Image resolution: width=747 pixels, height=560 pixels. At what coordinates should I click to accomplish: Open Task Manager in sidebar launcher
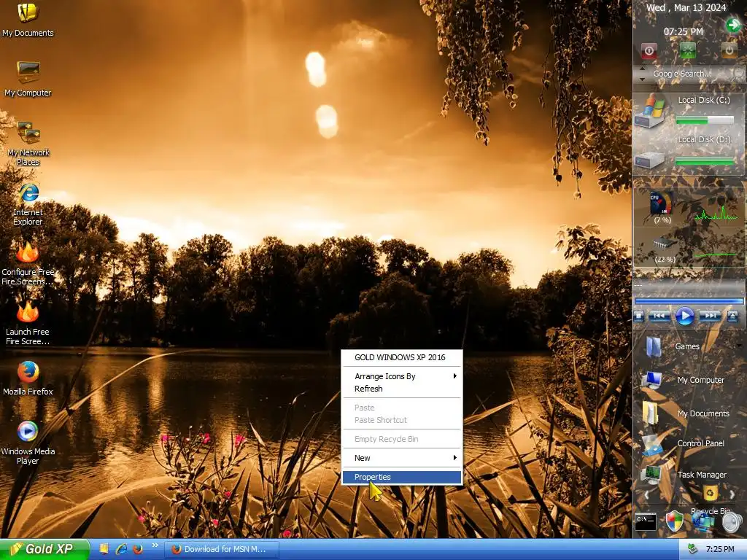pyautogui.click(x=651, y=475)
